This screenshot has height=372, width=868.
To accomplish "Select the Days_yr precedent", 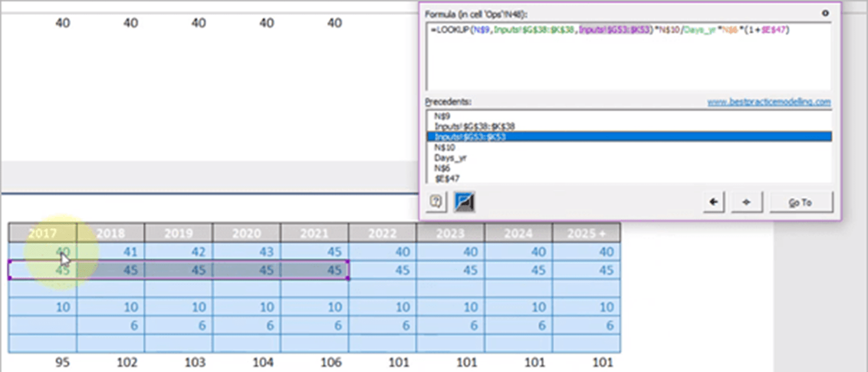I will click(x=450, y=158).
